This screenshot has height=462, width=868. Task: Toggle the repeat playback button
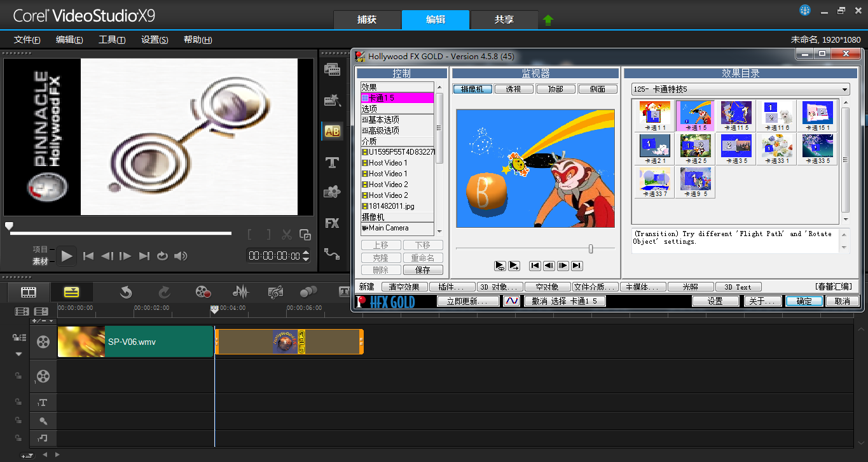162,256
